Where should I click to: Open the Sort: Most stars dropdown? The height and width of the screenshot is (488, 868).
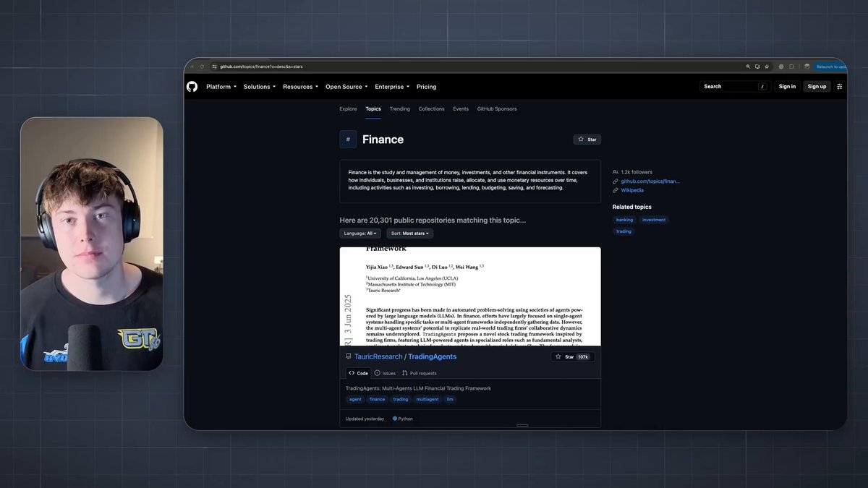pyautogui.click(x=410, y=234)
